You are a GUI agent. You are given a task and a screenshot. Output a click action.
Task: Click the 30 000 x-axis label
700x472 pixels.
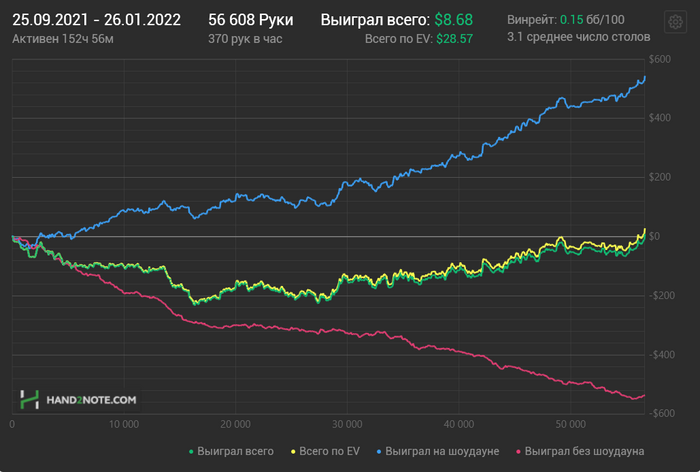(x=347, y=424)
